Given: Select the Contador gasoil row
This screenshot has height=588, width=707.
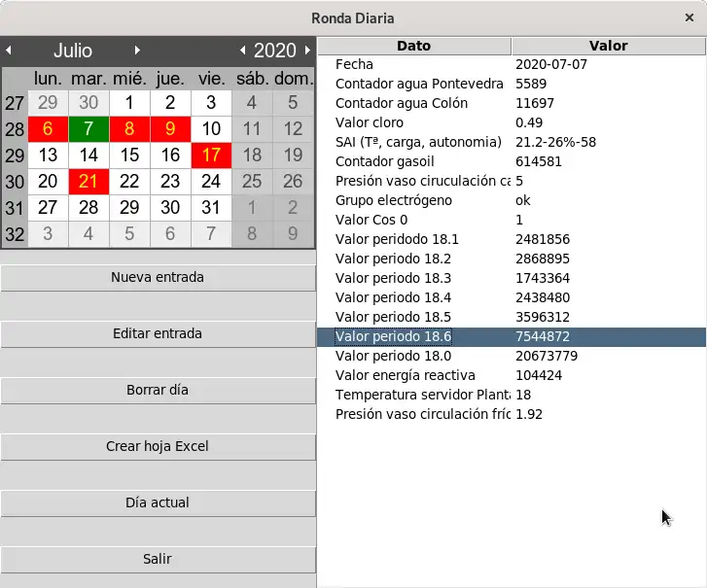Looking at the screenshot, I should tap(512, 161).
